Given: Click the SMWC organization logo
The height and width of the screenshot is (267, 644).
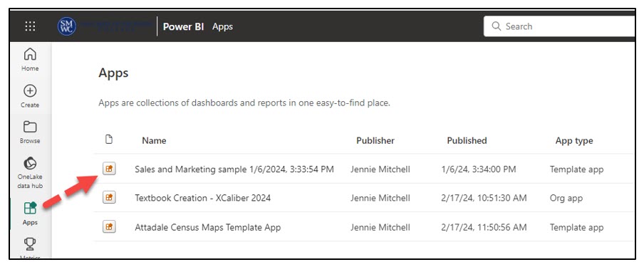Looking at the screenshot, I should click(66, 26).
